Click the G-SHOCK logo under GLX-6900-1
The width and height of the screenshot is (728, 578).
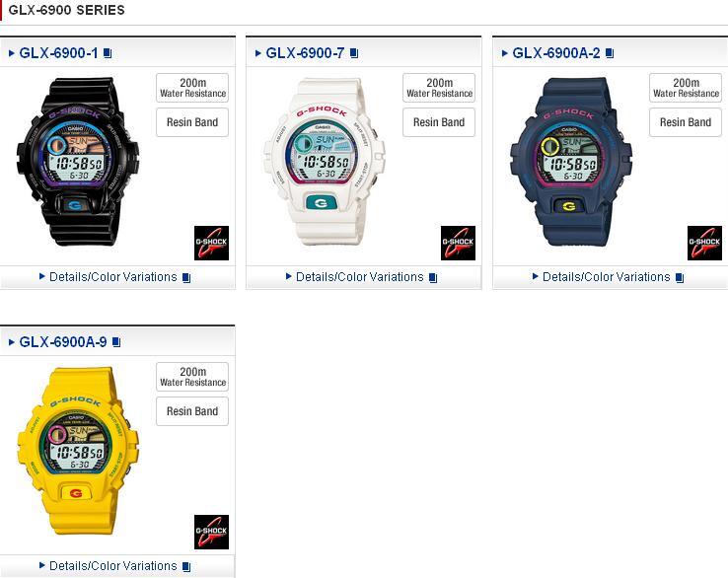click(211, 243)
